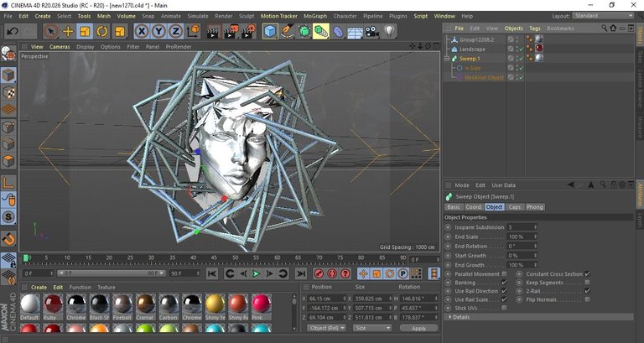Open Objects menu in object manager
This screenshot has width=644, height=343.
tap(514, 29)
